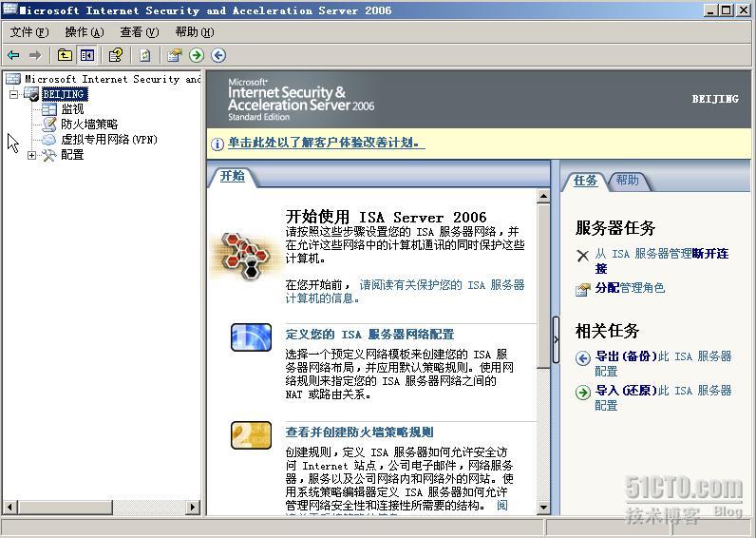Click the 导入(还原) green arrow icon
The width and height of the screenshot is (756, 538).
point(582,393)
